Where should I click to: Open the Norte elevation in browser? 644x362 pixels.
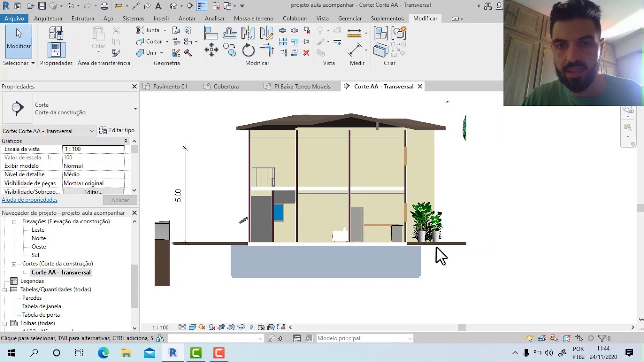[39, 238]
